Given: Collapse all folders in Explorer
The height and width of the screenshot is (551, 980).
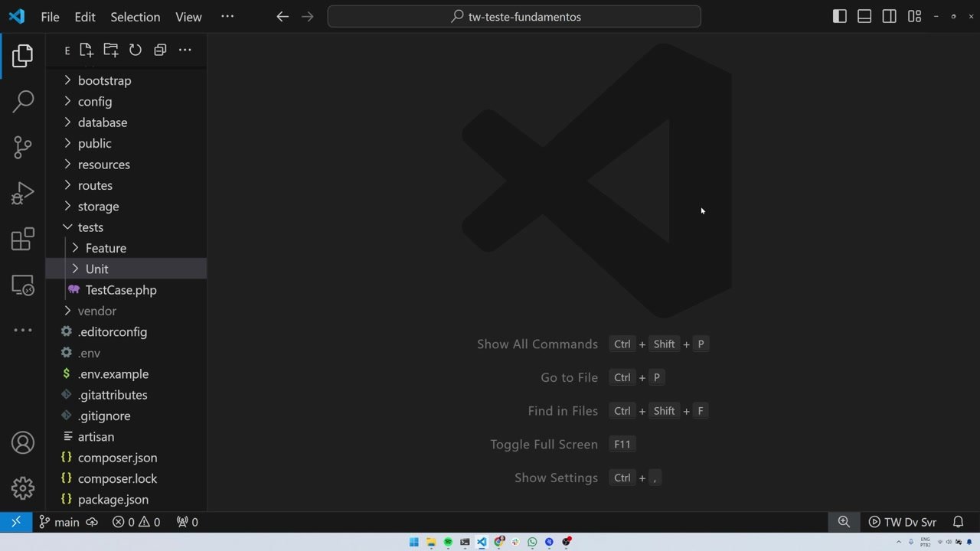Looking at the screenshot, I should [x=160, y=50].
